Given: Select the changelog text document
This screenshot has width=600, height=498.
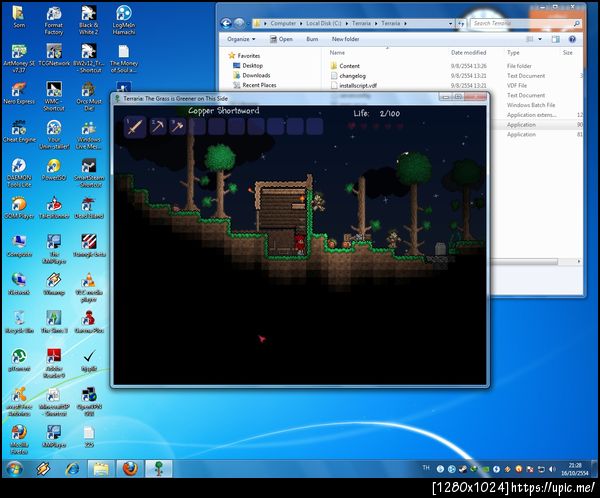Looking at the screenshot, I should pyautogui.click(x=348, y=76).
